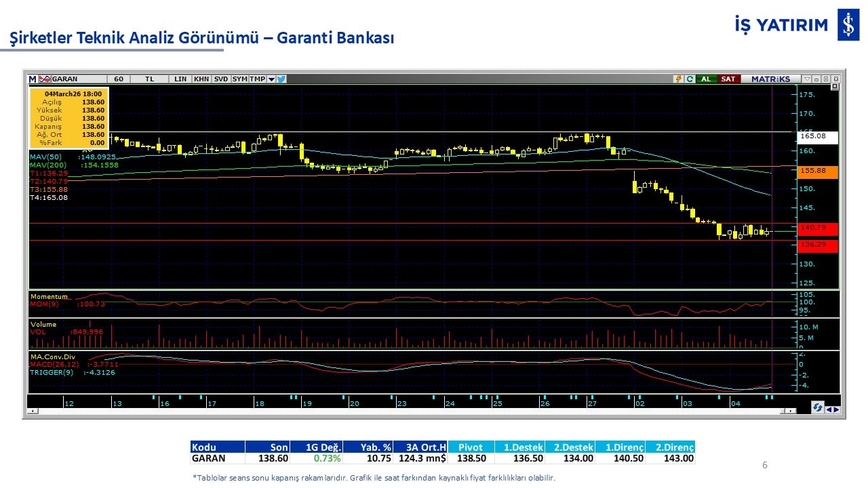The image size is (868, 488).
Task: Click the orange 155.88 price level marker
Action: click(x=818, y=171)
